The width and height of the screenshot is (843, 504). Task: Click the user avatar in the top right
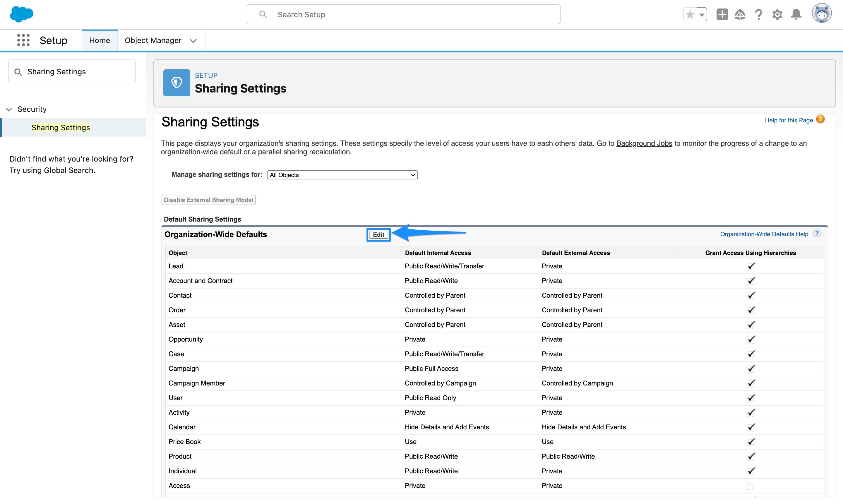click(x=822, y=13)
